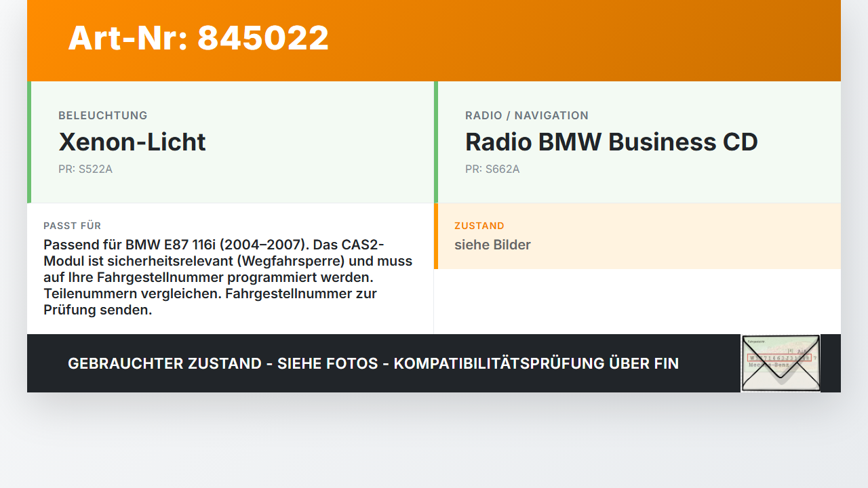Click the GEBRAUCHTER ZUSTAND footer banner text

pos(373,363)
